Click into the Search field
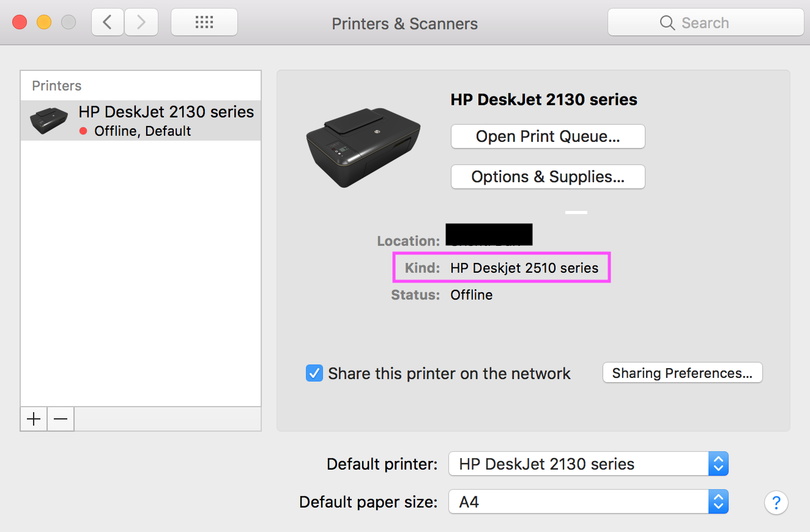Screen dimensions: 810x532 (x=705, y=23)
